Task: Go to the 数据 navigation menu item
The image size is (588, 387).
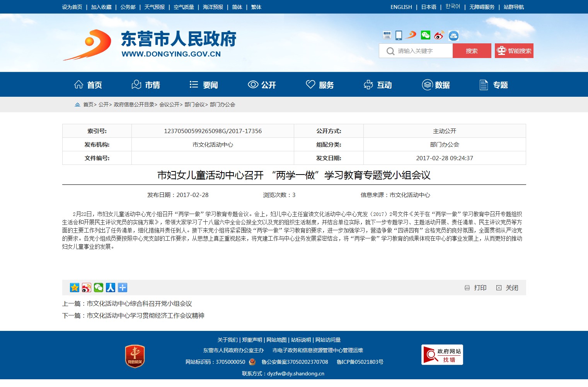Action: pos(436,85)
